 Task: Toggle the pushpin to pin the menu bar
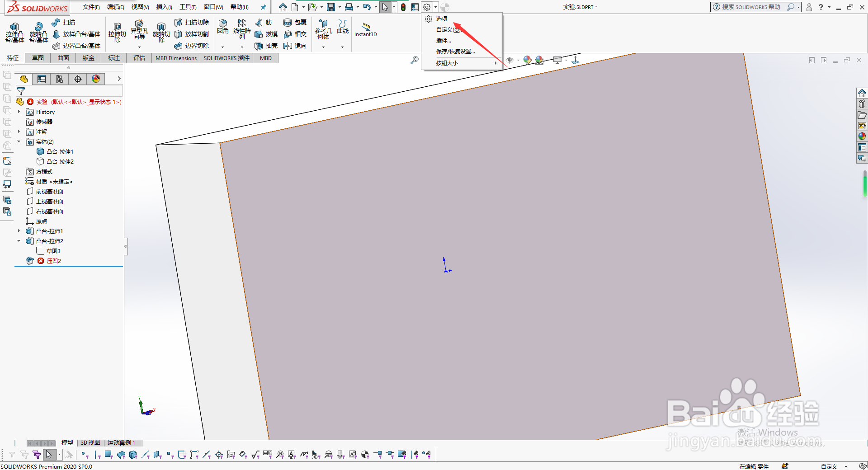264,7
